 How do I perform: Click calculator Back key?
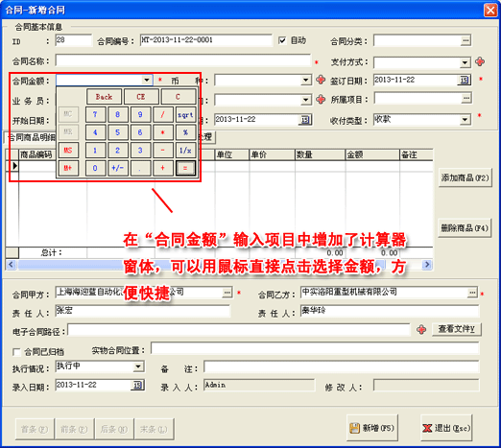[x=104, y=97]
